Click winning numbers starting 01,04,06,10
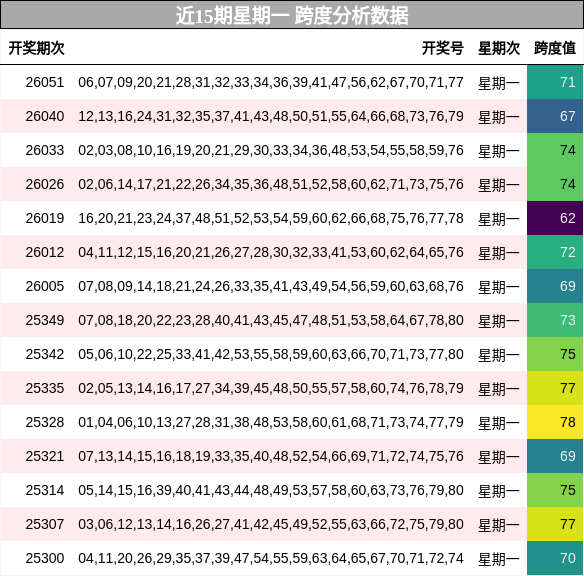584x576 pixels. pyautogui.click(x=271, y=422)
